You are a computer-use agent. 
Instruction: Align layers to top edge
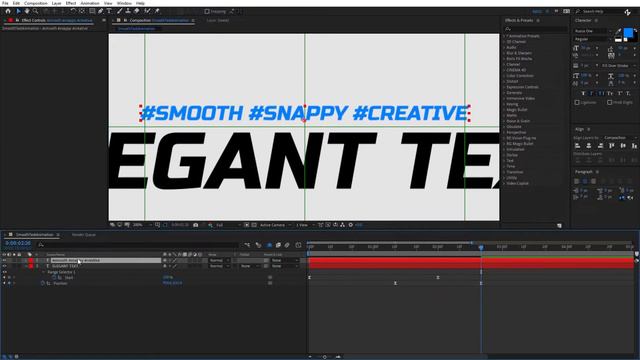[x=611, y=146]
